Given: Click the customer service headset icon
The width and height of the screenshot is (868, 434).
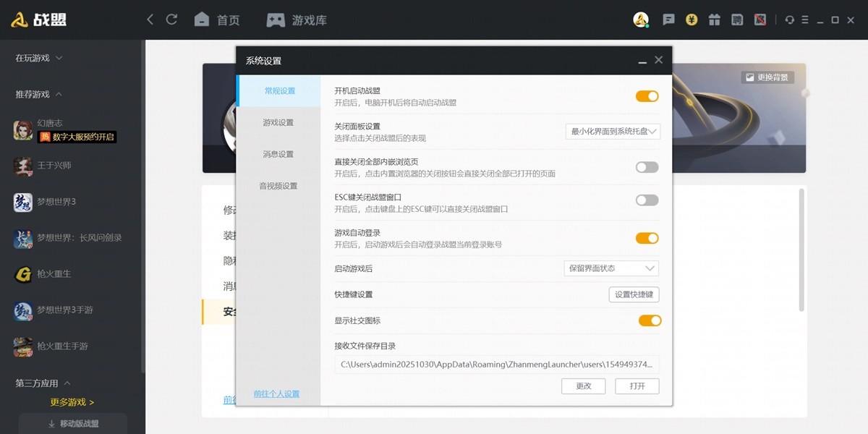Looking at the screenshot, I should coord(790,20).
